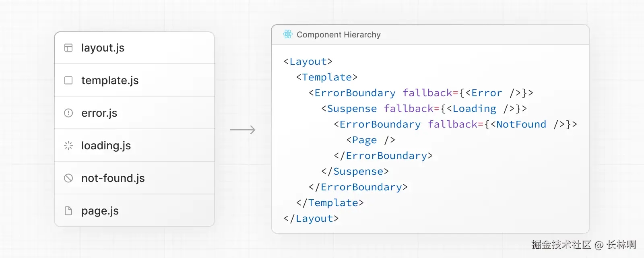Select the layout.js file label
644x258 pixels.
pyautogui.click(x=103, y=48)
